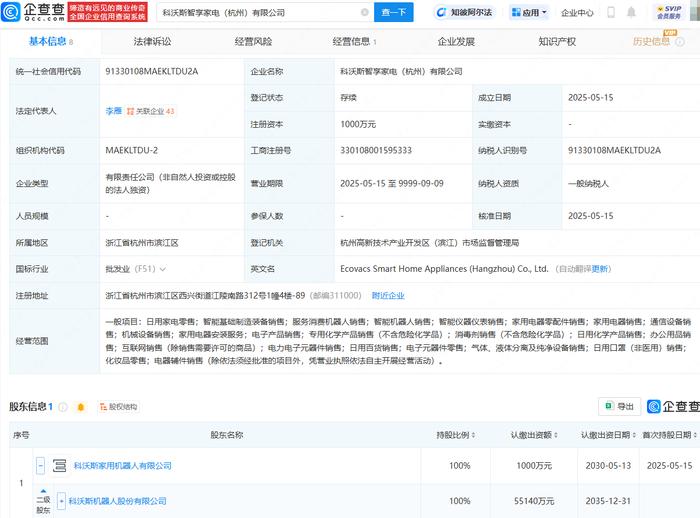Viewport: 700px width, 518px height.
Task: Click the 浙江省杭州市滨江区 region value
Action: tap(142, 243)
